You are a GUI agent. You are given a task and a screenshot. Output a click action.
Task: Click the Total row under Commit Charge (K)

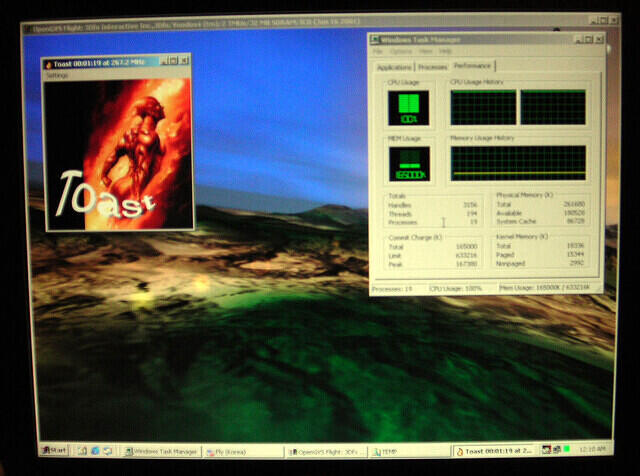tap(433, 247)
